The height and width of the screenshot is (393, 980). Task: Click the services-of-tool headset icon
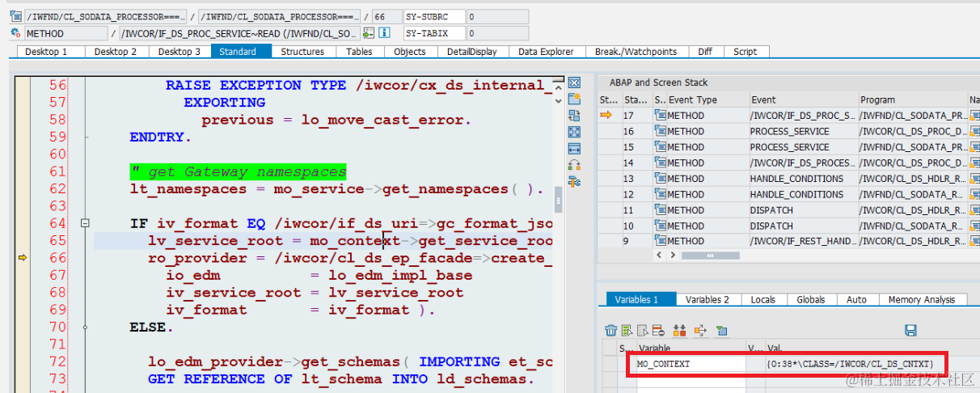point(575,165)
